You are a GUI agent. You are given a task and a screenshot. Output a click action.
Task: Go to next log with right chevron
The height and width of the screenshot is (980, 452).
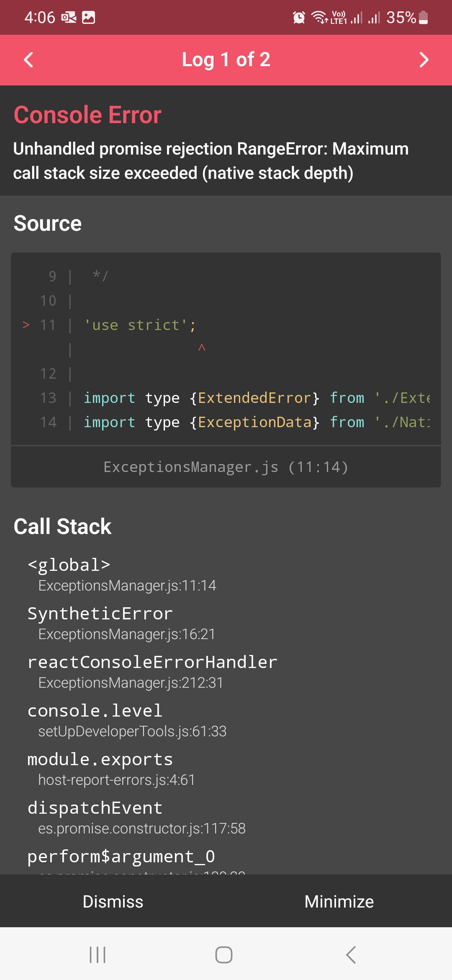click(x=424, y=60)
